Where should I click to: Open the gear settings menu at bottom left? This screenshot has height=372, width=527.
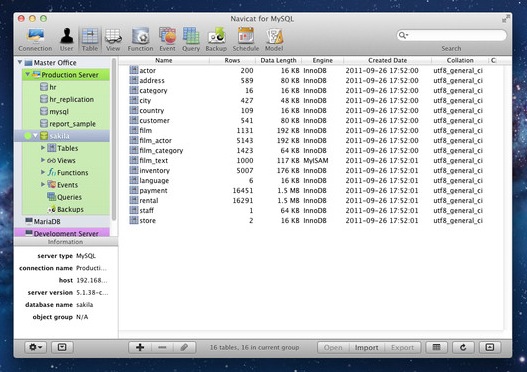(35, 347)
